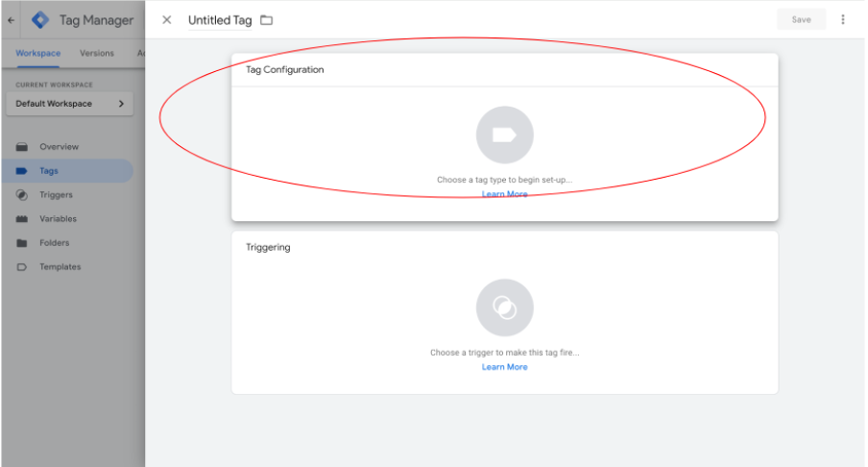Open Learn More link under Triggering
The width and height of the screenshot is (868, 467).
pos(504,367)
